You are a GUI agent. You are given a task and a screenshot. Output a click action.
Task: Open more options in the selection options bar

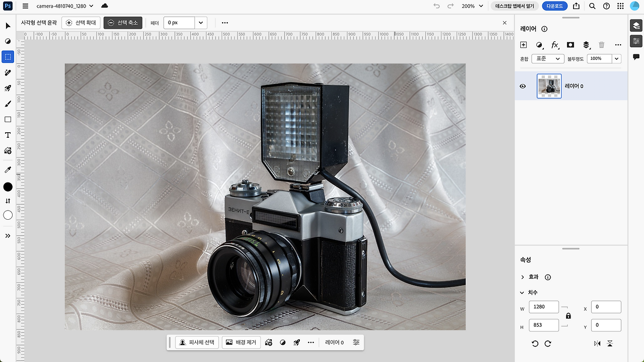[x=224, y=23]
